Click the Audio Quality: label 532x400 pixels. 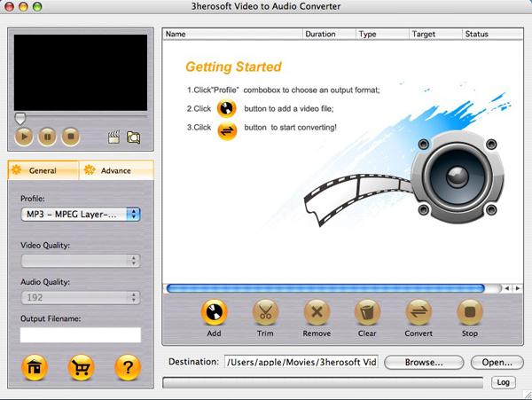pos(45,282)
